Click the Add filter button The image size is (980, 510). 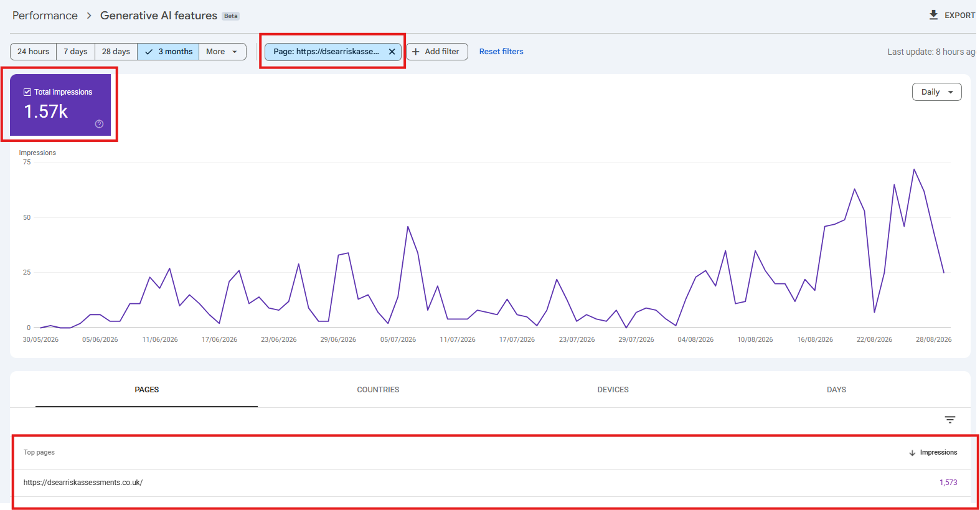click(437, 52)
